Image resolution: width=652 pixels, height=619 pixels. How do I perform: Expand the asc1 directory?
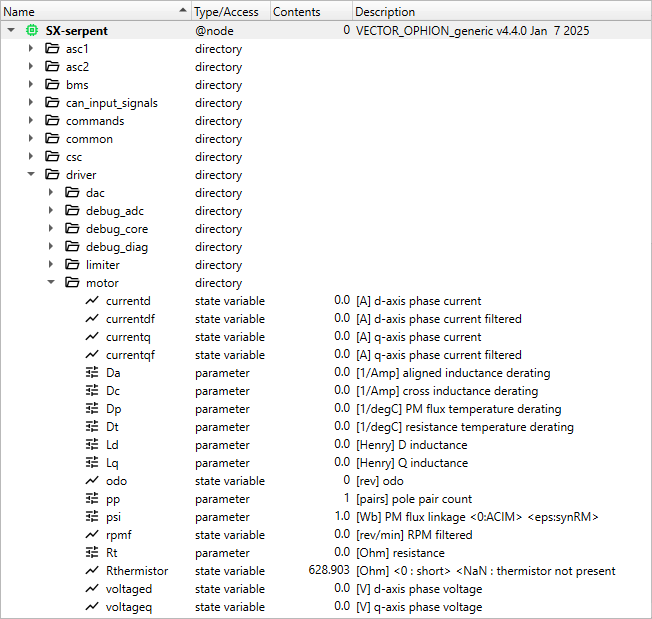point(31,48)
